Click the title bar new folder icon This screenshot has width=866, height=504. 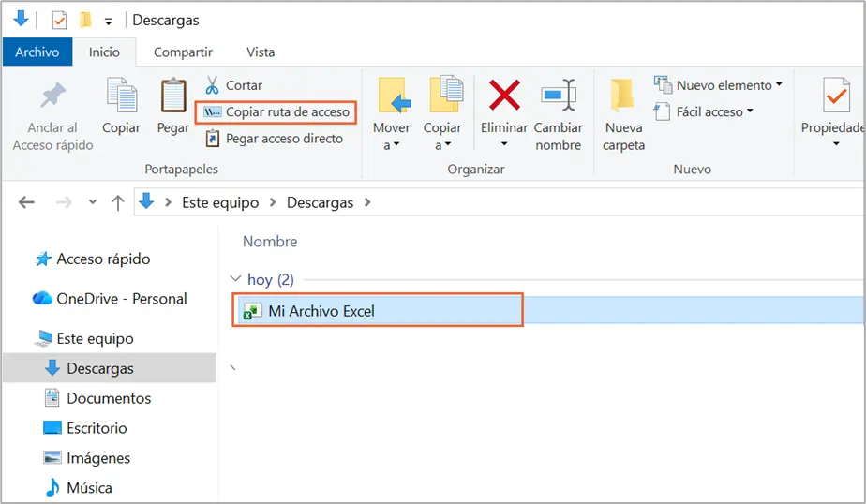coord(85,21)
